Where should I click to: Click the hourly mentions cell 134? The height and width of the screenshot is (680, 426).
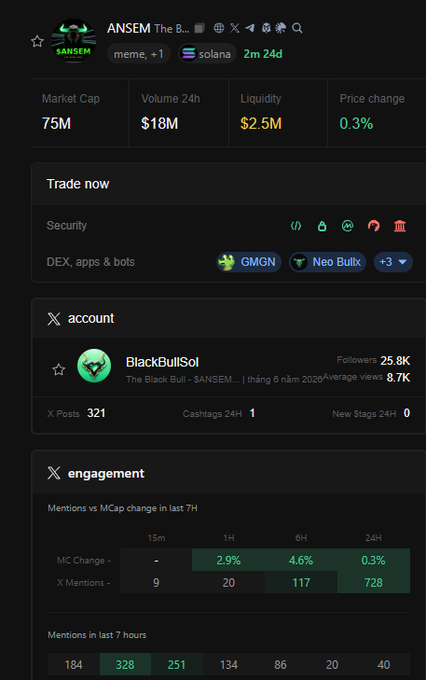coord(229,664)
